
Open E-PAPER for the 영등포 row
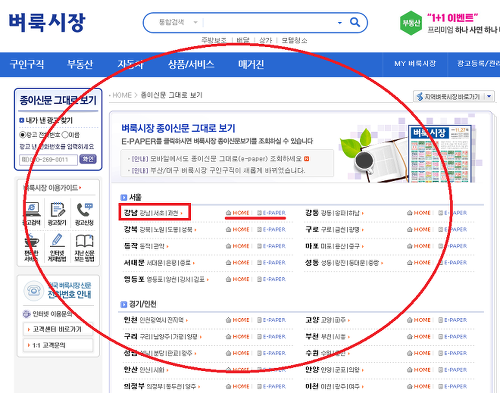pyautogui.click(x=271, y=279)
